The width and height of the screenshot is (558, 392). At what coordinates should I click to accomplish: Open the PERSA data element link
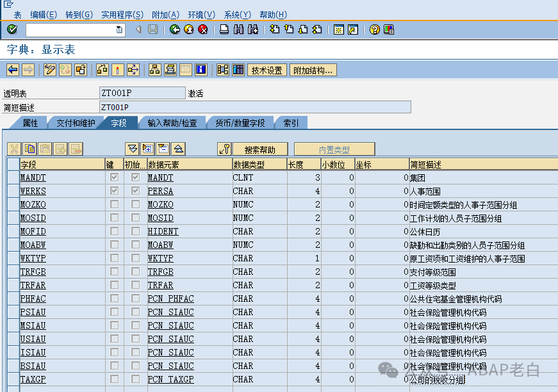pos(161,191)
